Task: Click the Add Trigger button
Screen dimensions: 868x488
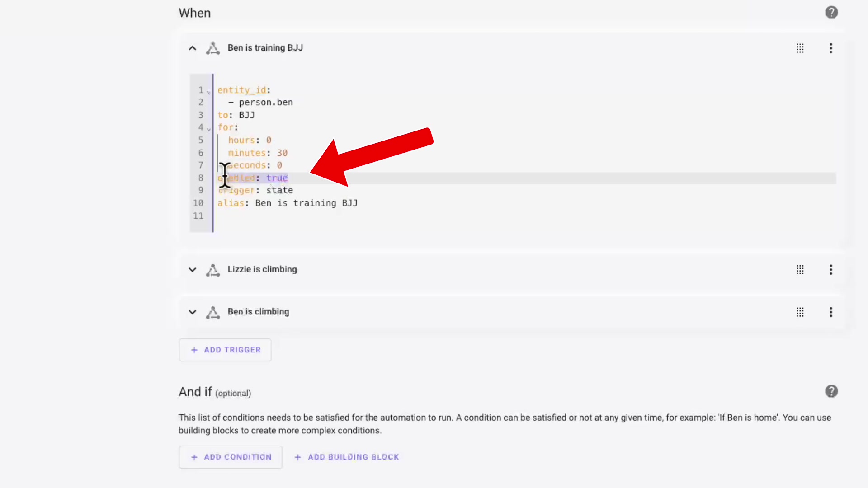Action: pyautogui.click(x=225, y=350)
